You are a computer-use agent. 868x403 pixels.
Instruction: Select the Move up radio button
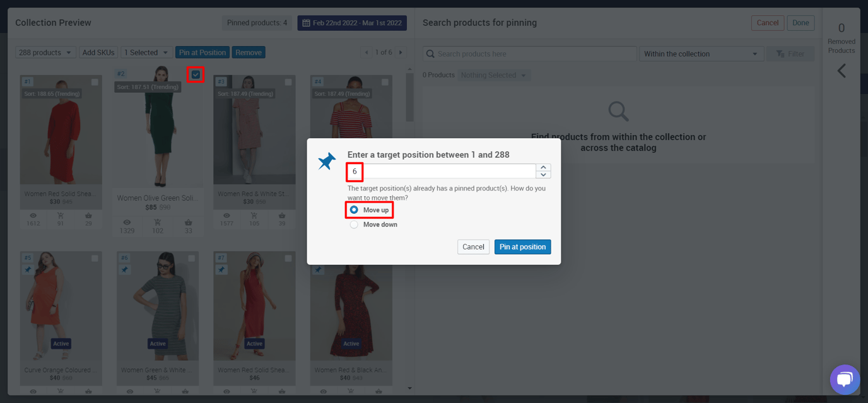pyautogui.click(x=354, y=210)
